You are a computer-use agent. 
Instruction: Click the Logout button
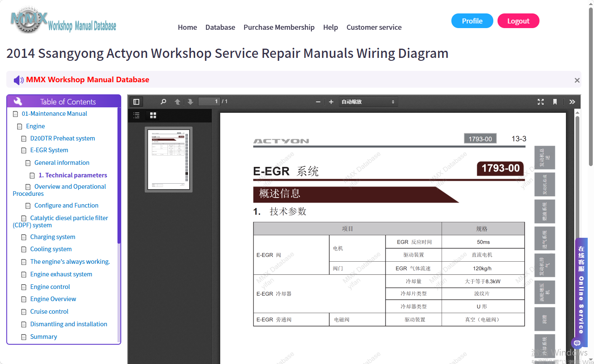[x=518, y=21]
